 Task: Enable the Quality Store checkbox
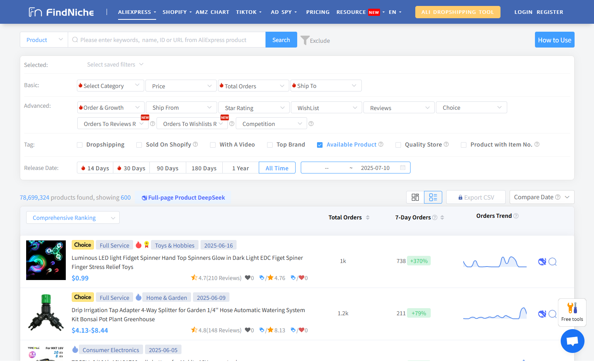coord(398,145)
